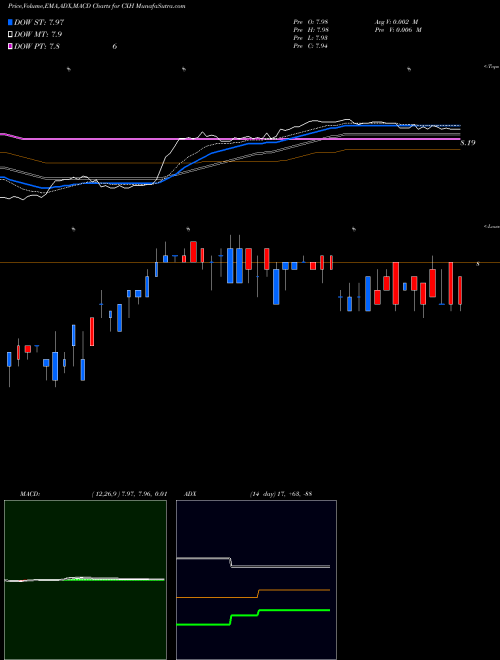500x660 pixels.
Task: Click the number 6 beside DOW PT
Action: [x=114, y=46]
